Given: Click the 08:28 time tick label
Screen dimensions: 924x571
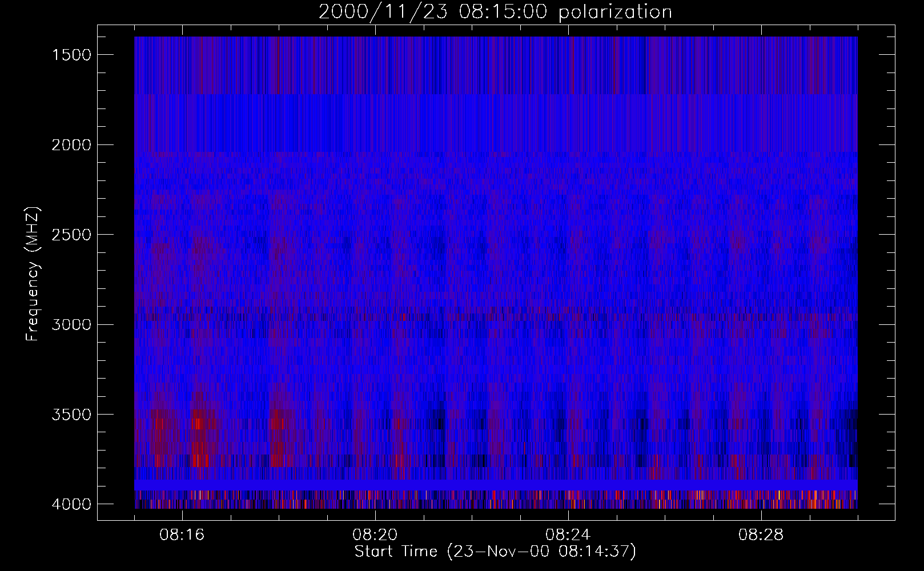Looking at the screenshot, I should 761,535.
